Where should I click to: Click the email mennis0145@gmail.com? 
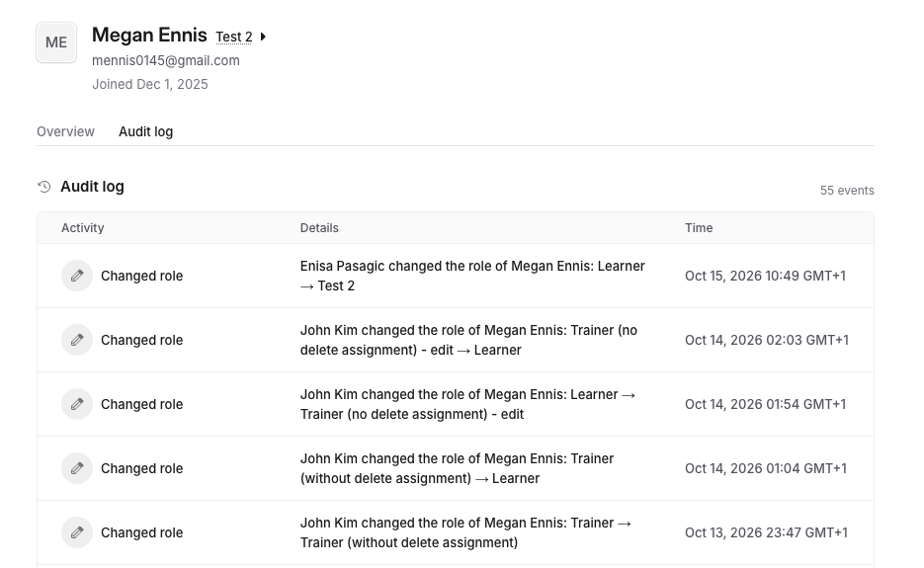click(x=166, y=60)
